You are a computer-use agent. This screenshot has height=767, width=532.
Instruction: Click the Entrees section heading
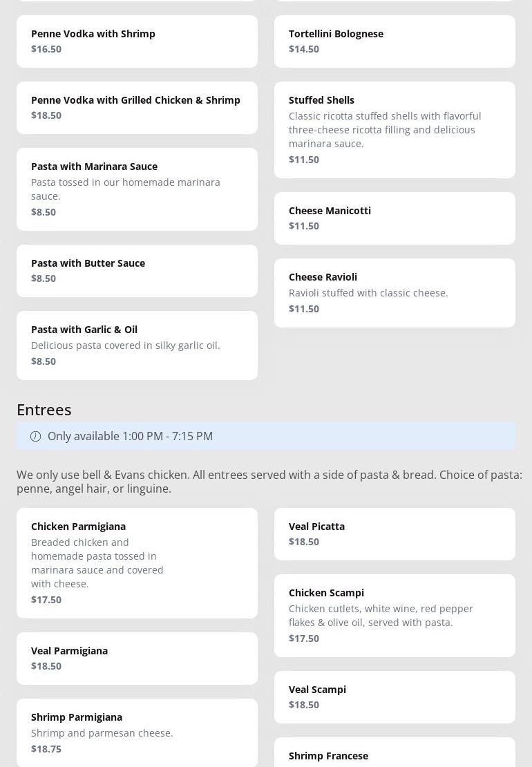44,409
